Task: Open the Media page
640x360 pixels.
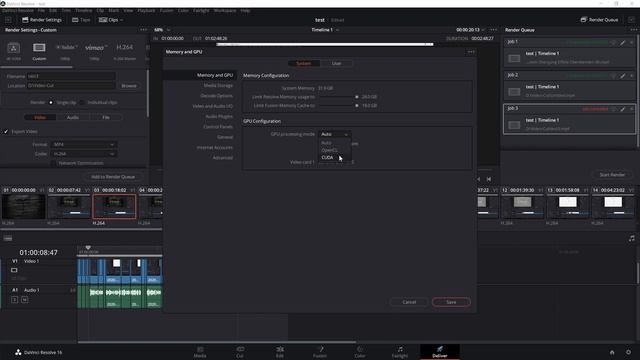Action: pyautogui.click(x=200, y=352)
